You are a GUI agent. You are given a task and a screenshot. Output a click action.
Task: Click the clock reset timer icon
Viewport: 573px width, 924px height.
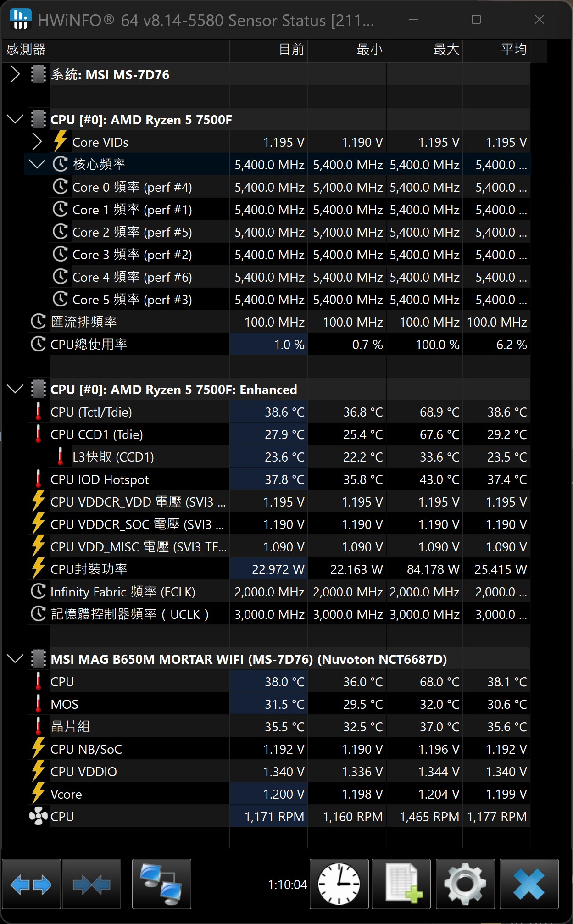click(339, 884)
